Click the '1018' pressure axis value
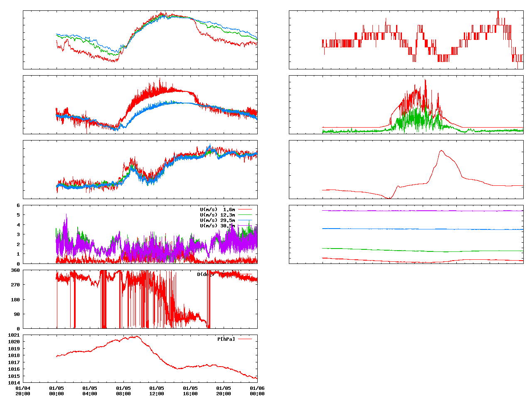The image size is (532, 399). (x=14, y=355)
